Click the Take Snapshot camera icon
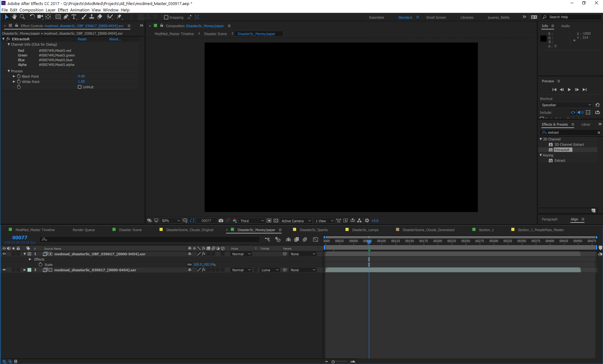 coord(221,221)
